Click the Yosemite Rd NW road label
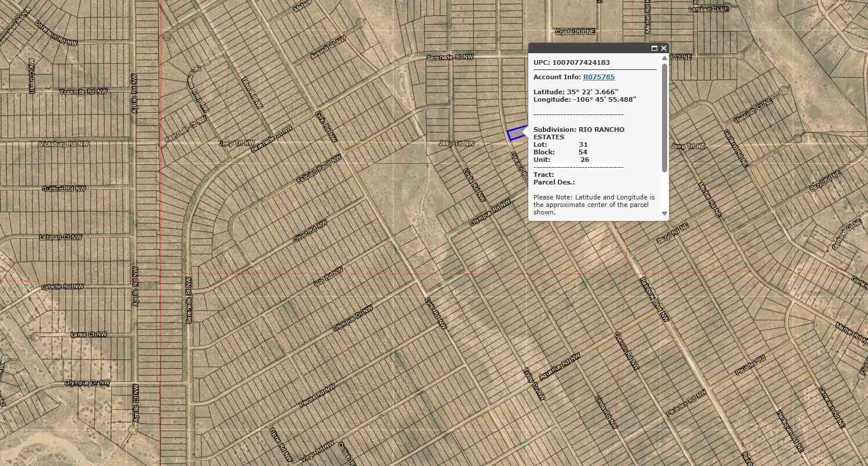The width and height of the screenshot is (868, 466). coord(83,92)
